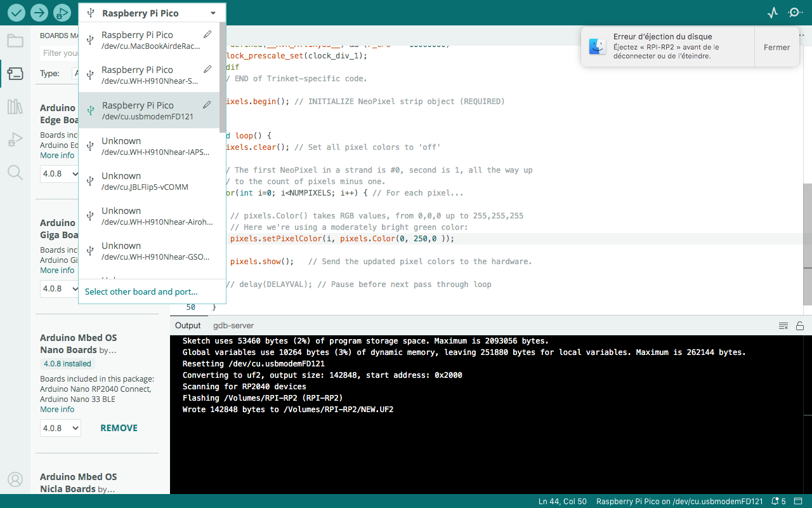Open notifications bell showing 5
The width and height of the screenshot is (812, 508).
tap(778, 502)
